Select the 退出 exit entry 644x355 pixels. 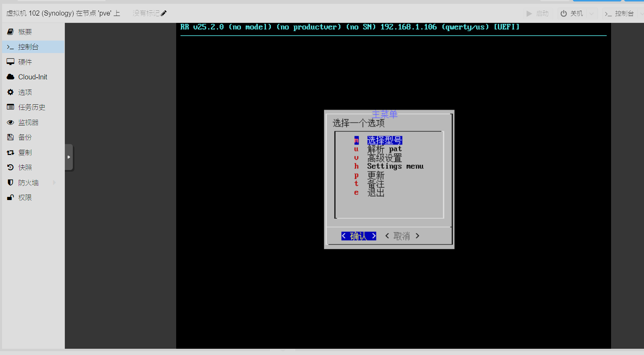pyautogui.click(x=376, y=192)
